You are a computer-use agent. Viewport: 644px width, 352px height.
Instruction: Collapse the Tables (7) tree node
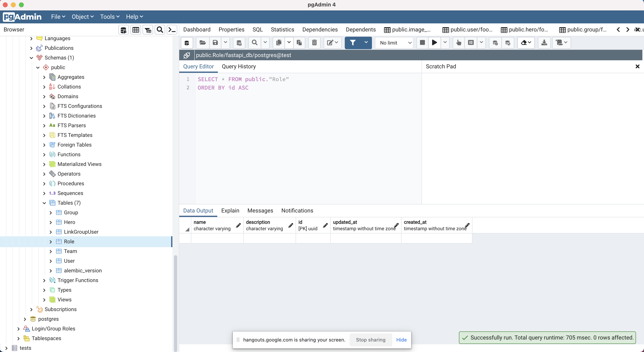tap(44, 203)
